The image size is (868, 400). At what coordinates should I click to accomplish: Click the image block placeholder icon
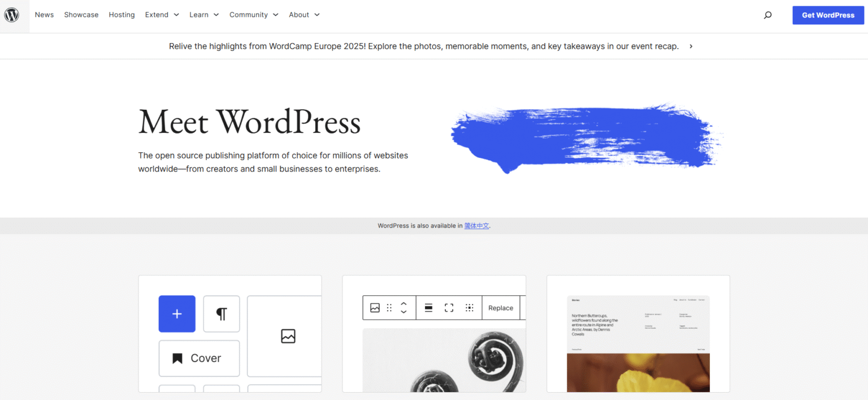(x=288, y=336)
